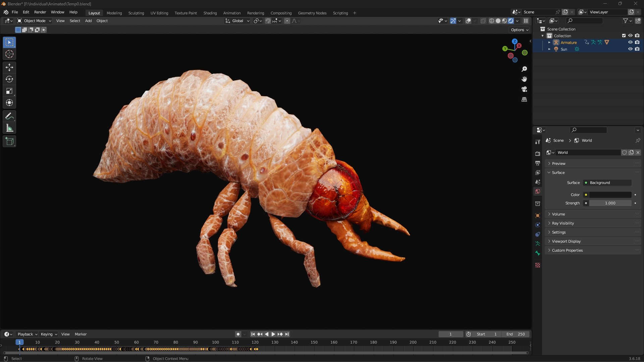Open the Playback popover
Image resolution: width=644 pixels, height=362 pixels.
[27, 334]
